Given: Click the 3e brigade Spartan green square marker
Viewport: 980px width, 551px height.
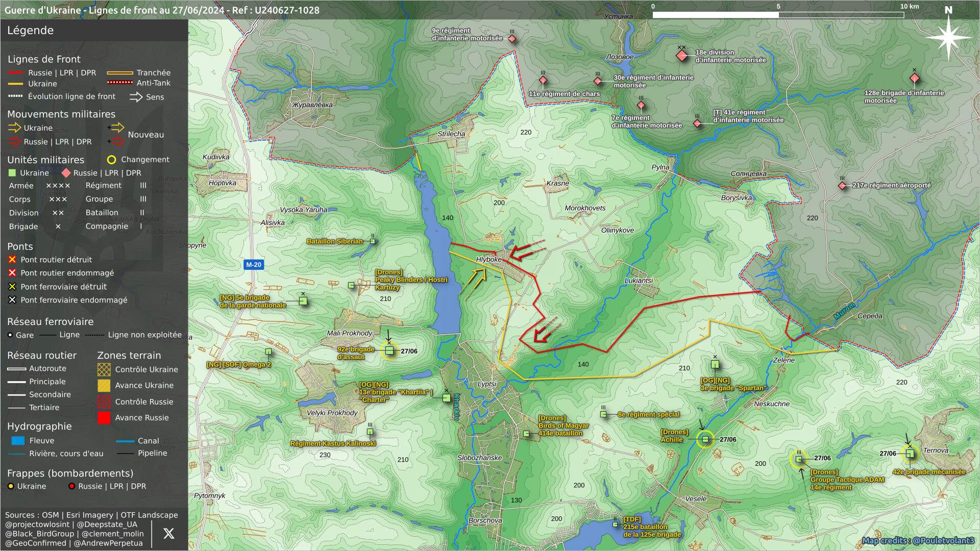Looking at the screenshot, I should (715, 364).
